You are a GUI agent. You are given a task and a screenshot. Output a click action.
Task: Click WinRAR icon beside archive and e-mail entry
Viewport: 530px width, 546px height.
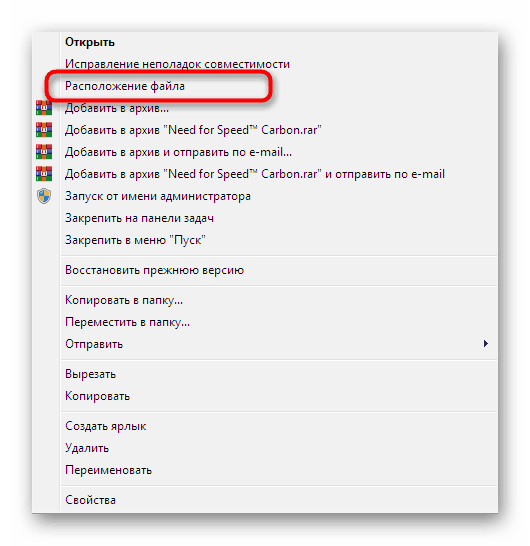pyautogui.click(x=44, y=152)
